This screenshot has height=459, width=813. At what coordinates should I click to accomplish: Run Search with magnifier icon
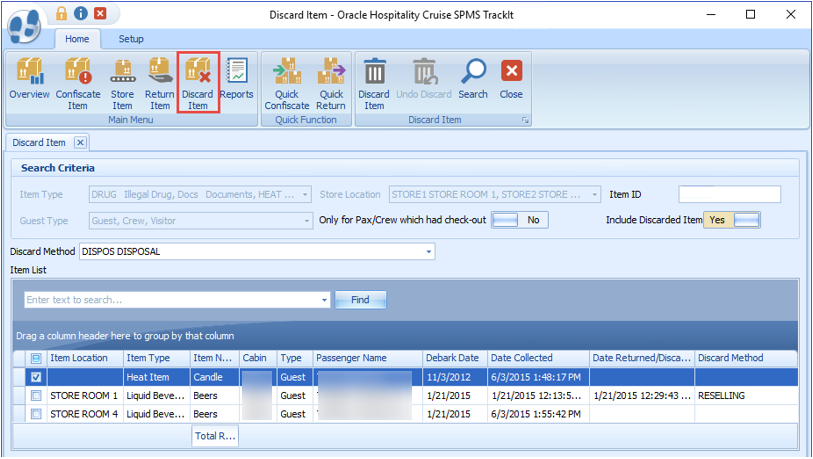tap(473, 79)
